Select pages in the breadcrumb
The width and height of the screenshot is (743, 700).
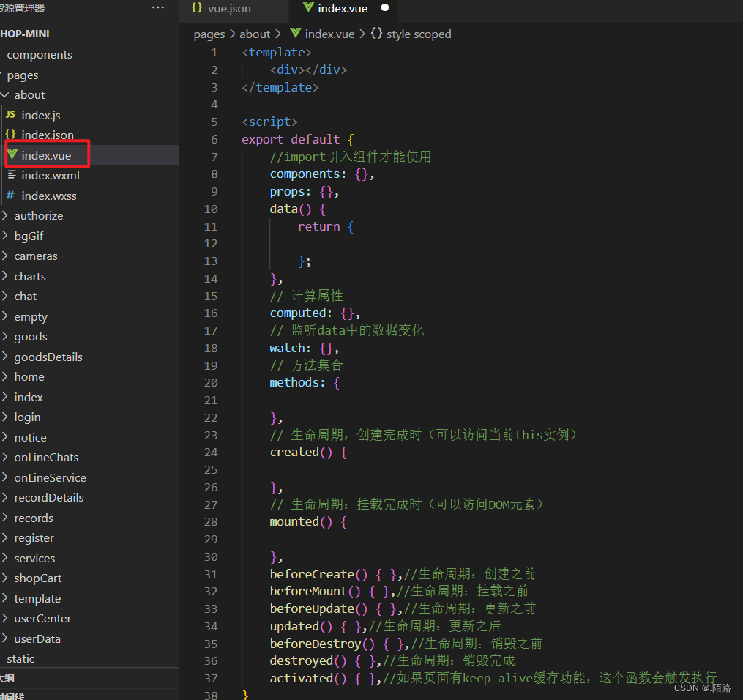coord(209,34)
